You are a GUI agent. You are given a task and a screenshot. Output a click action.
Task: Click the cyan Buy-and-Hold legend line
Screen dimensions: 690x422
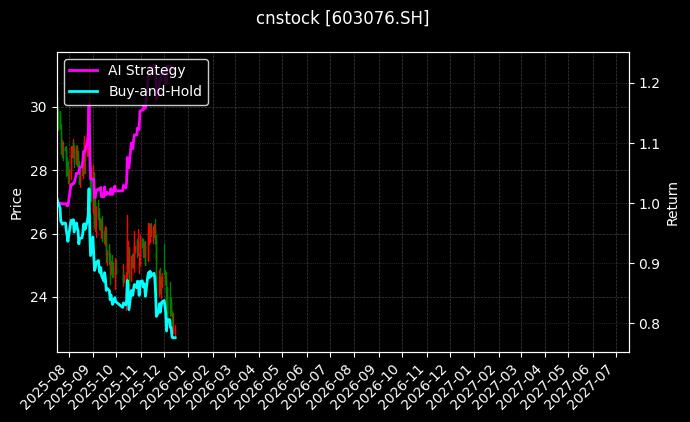pos(84,91)
